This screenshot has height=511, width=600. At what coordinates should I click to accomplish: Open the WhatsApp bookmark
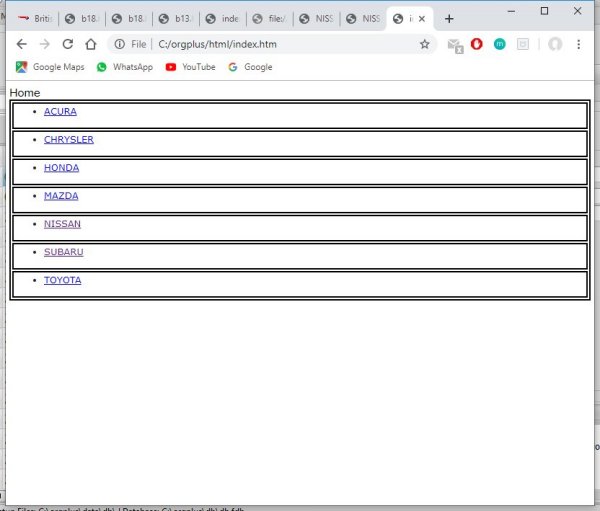click(125, 67)
